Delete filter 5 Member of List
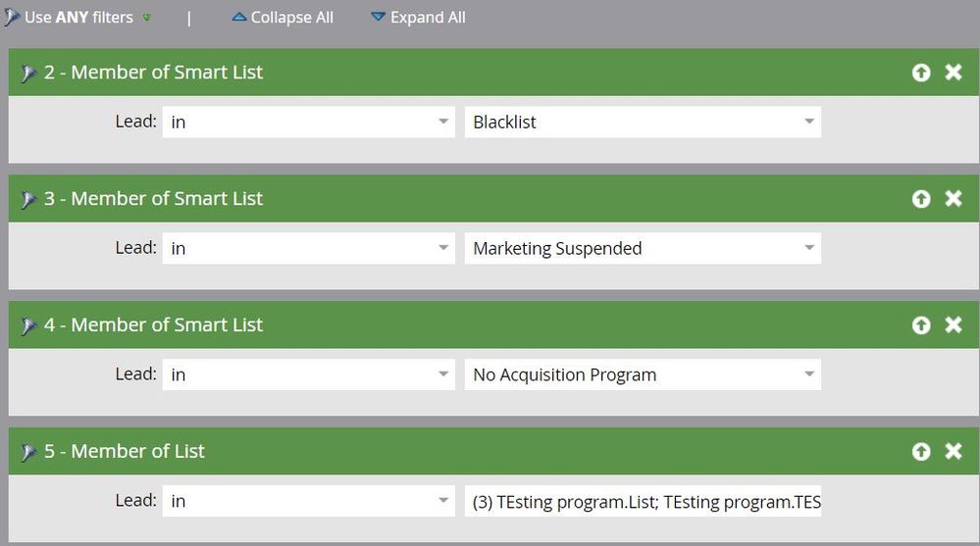980x546 pixels. 954,451
